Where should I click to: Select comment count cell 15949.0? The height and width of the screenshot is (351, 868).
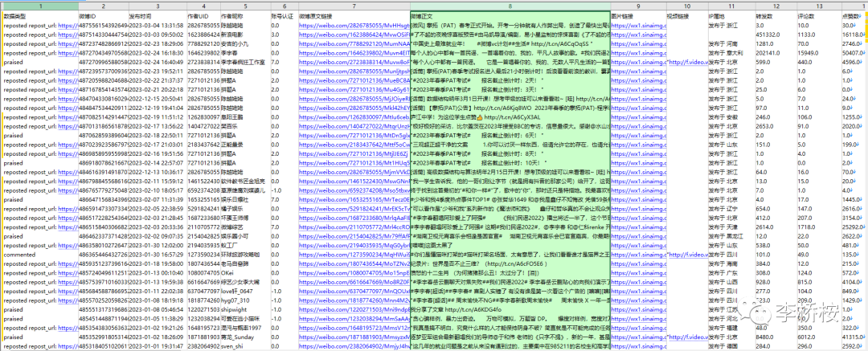(819, 53)
